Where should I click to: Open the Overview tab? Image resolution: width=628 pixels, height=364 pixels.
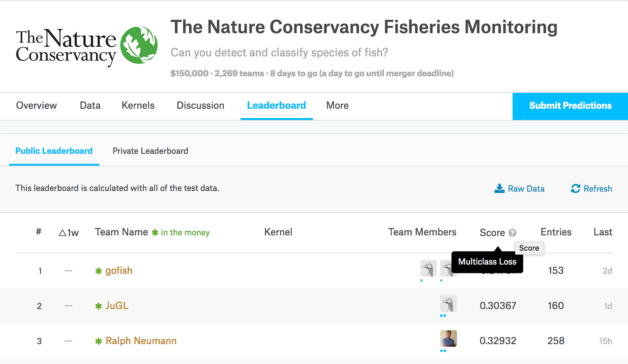(x=37, y=106)
